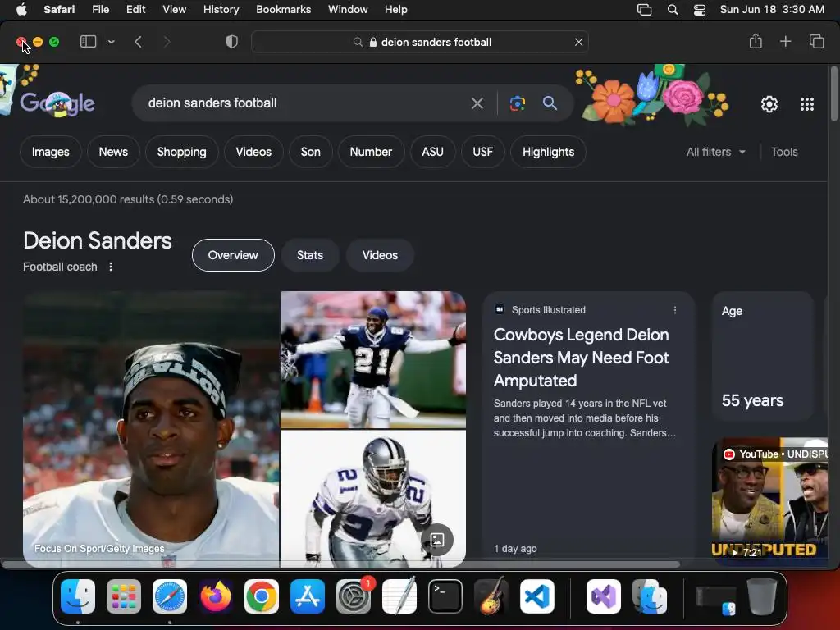Go back using the back arrow

tap(138, 42)
